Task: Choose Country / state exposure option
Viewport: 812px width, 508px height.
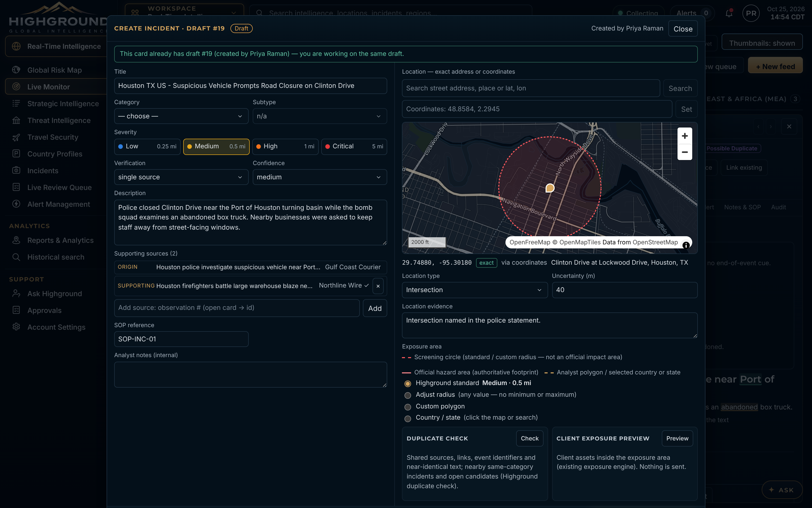Action: [408, 418]
